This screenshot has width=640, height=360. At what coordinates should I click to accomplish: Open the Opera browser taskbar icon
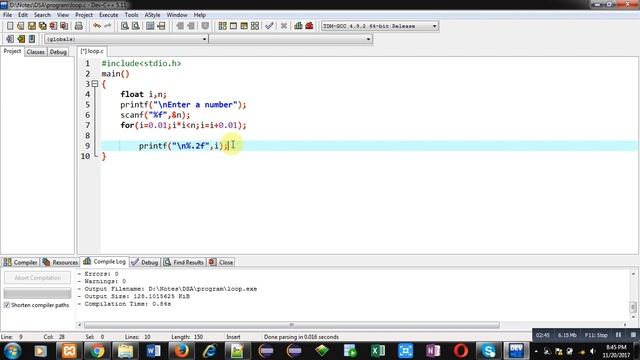(x=461, y=351)
